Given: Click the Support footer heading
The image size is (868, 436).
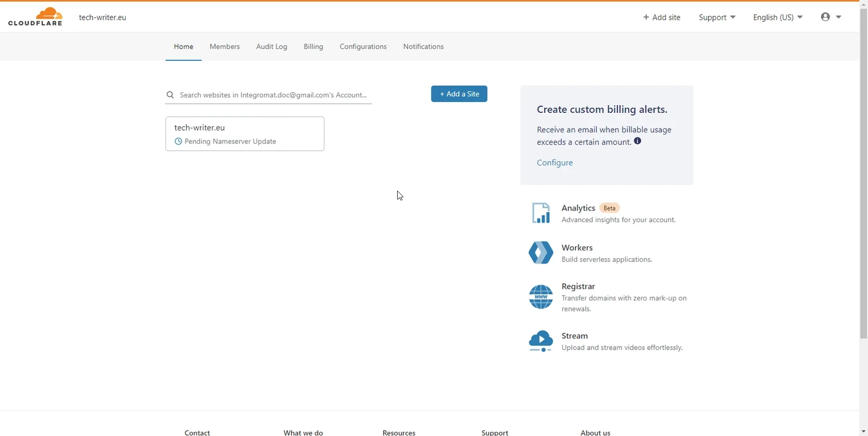Looking at the screenshot, I should click(x=495, y=433).
